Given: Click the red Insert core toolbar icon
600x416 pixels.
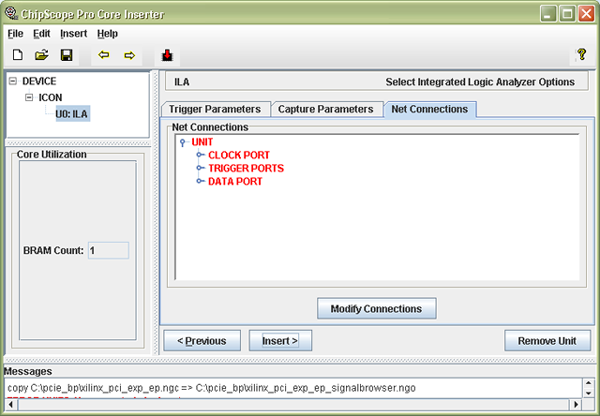Looking at the screenshot, I should (167, 55).
